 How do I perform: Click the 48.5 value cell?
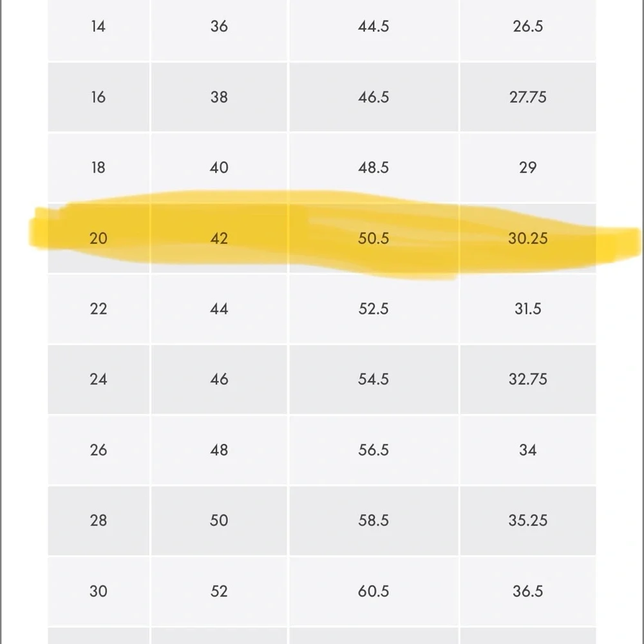374,167
